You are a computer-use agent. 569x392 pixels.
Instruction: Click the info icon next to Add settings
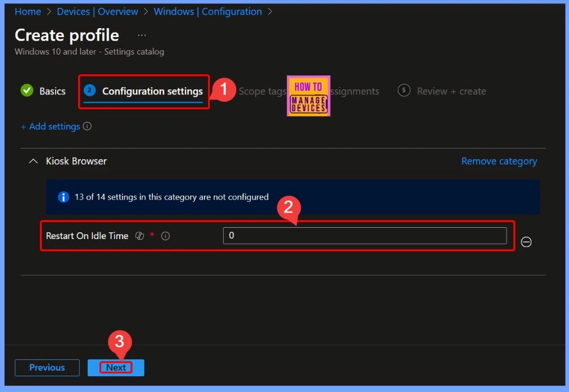(87, 127)
